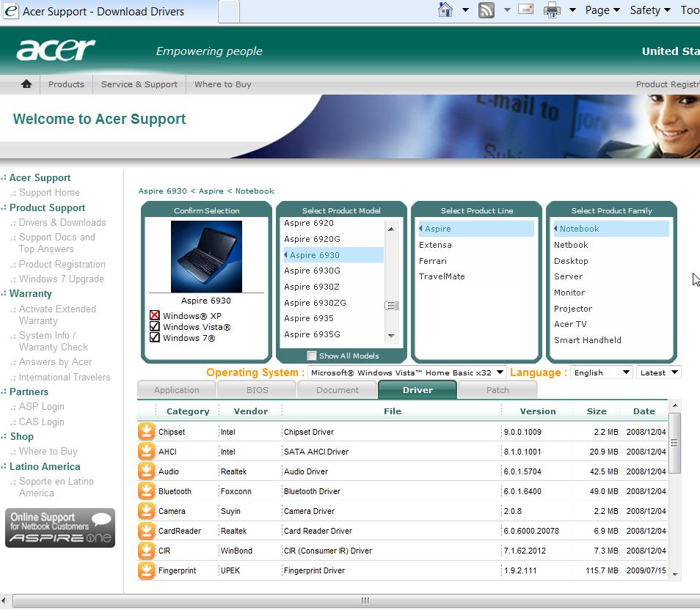Click Drivers & Downloads sidebar link
The height and width of the screenshot is (610, 700).
point(62,222)
